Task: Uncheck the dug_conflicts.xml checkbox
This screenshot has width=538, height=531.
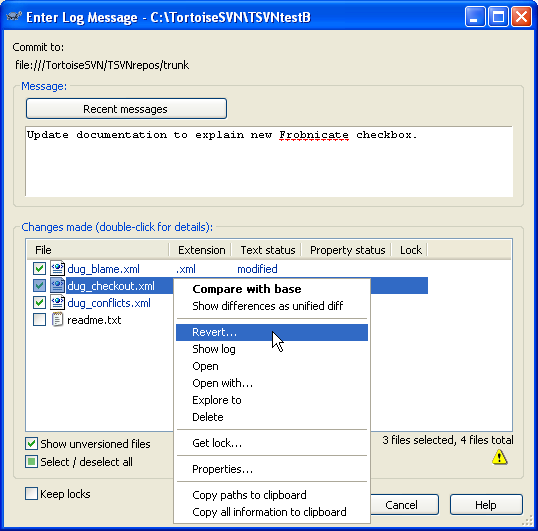Action: 39,303
